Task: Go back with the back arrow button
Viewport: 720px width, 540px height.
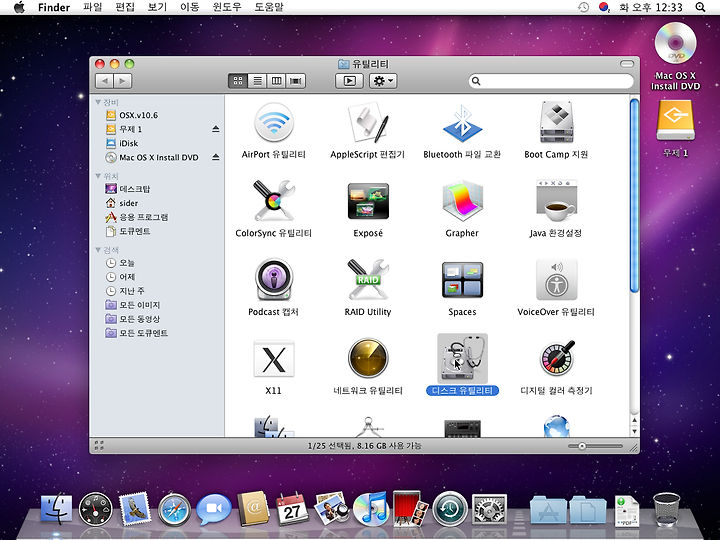Action: pyautogui.click(x=104, y=81)
